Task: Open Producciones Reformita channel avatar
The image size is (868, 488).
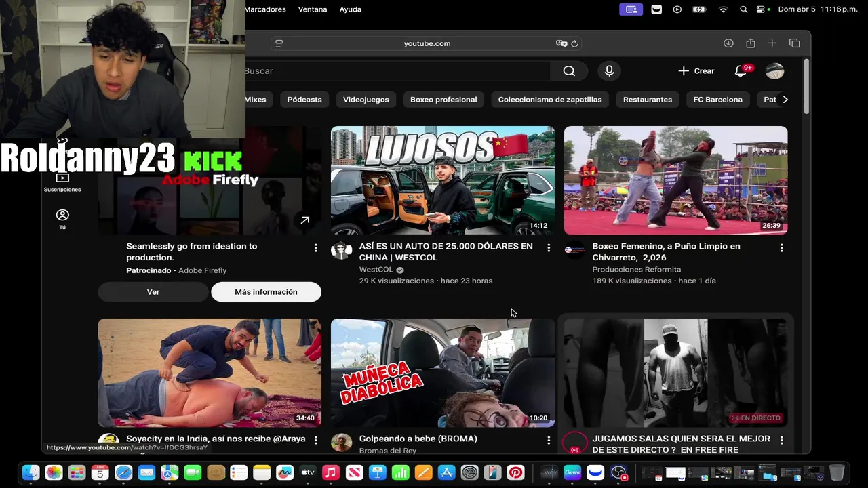Action: click(574, 250)
